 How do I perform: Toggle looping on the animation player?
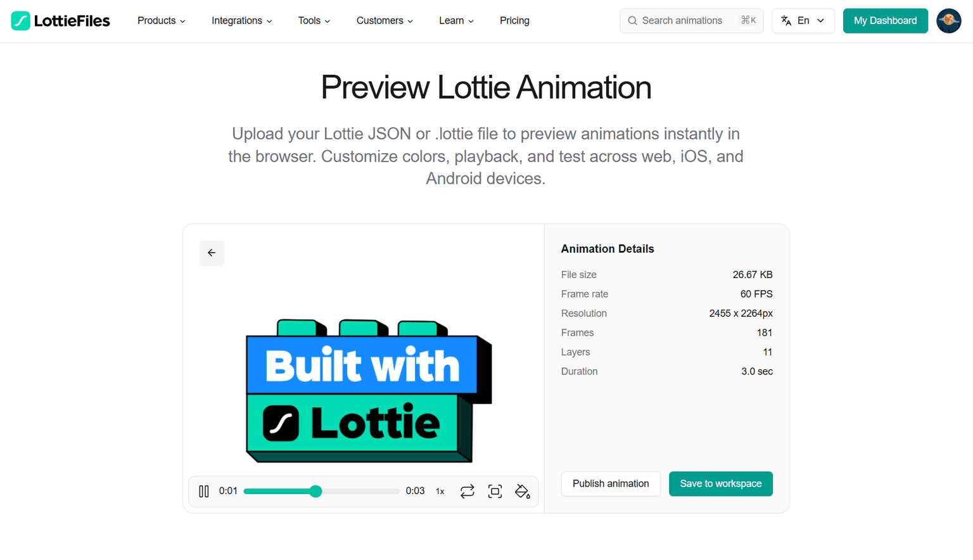467,491
